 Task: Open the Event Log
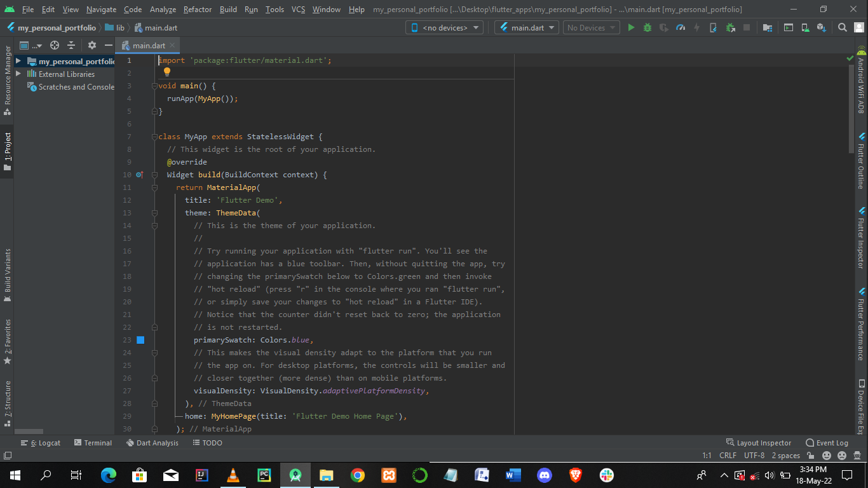click(827, 443)
